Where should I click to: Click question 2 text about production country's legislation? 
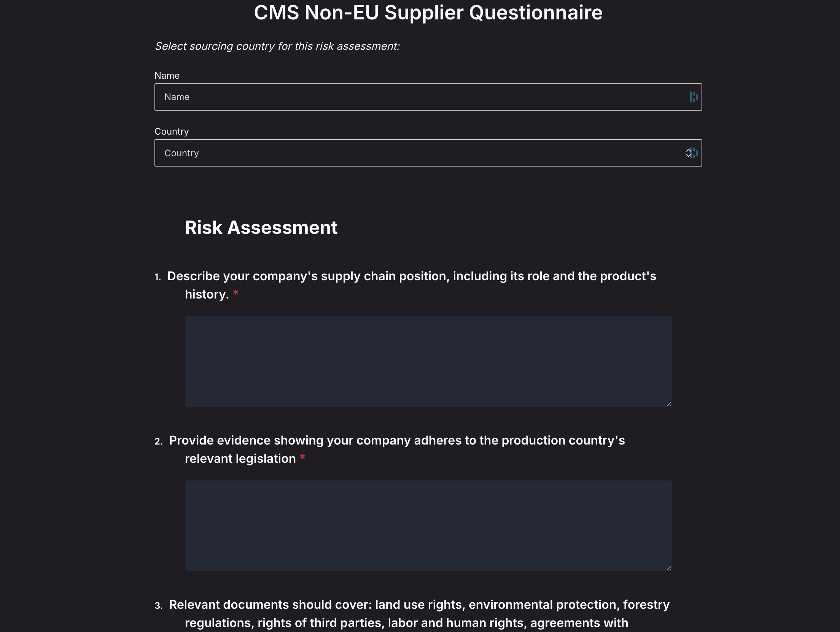(x=397, y=440)
